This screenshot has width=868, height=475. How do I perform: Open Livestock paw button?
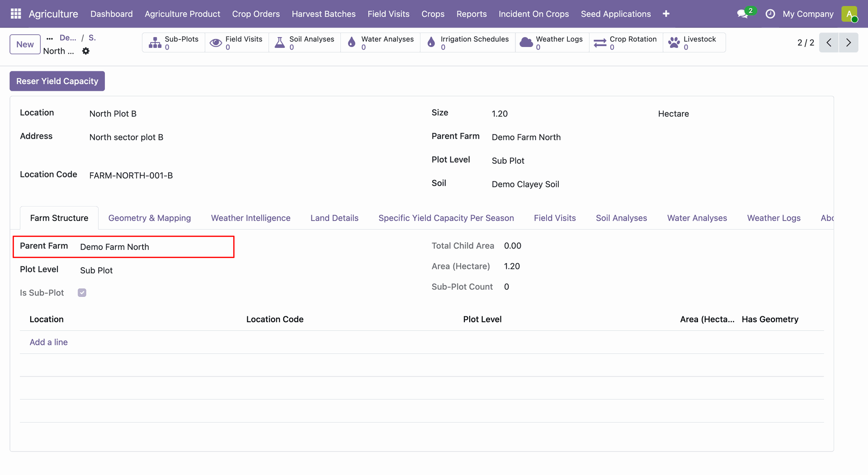[x=694, y=42]
